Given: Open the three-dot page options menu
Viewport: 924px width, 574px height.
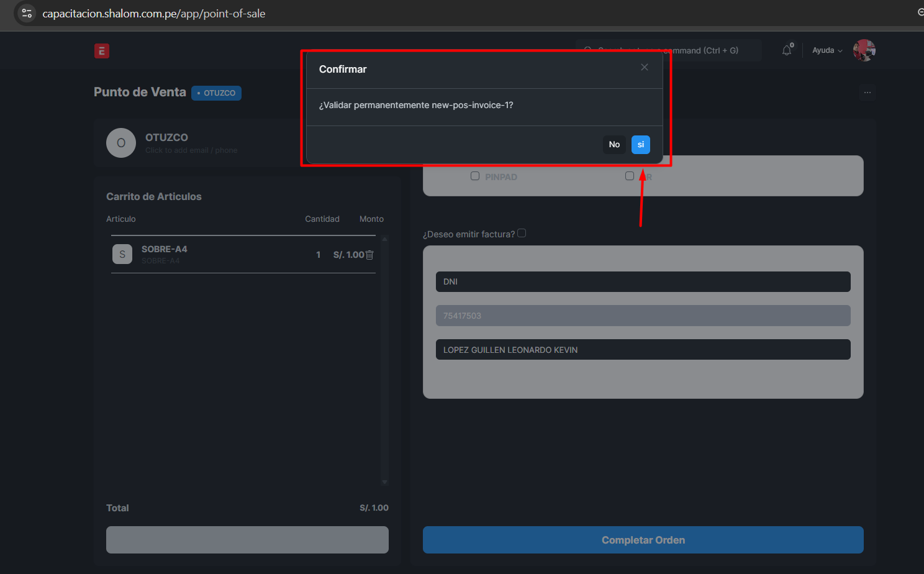Looking at the screenshot, I should pyautogui.click(x=867, y=93).
